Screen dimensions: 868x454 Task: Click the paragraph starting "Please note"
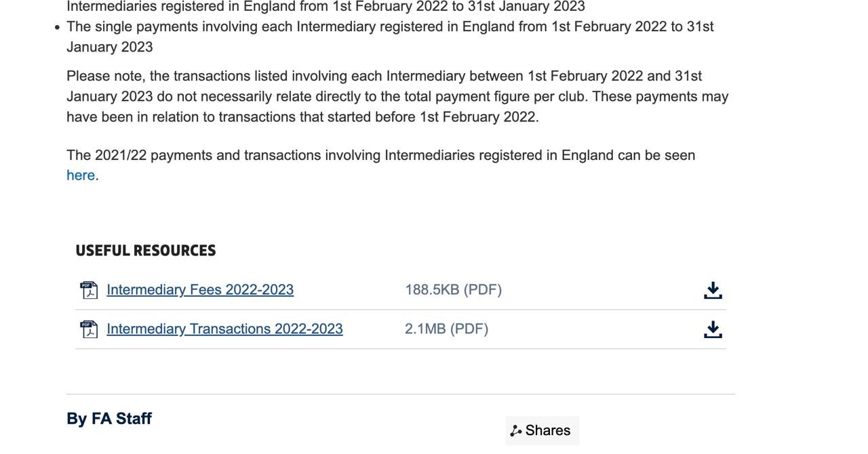397,96
